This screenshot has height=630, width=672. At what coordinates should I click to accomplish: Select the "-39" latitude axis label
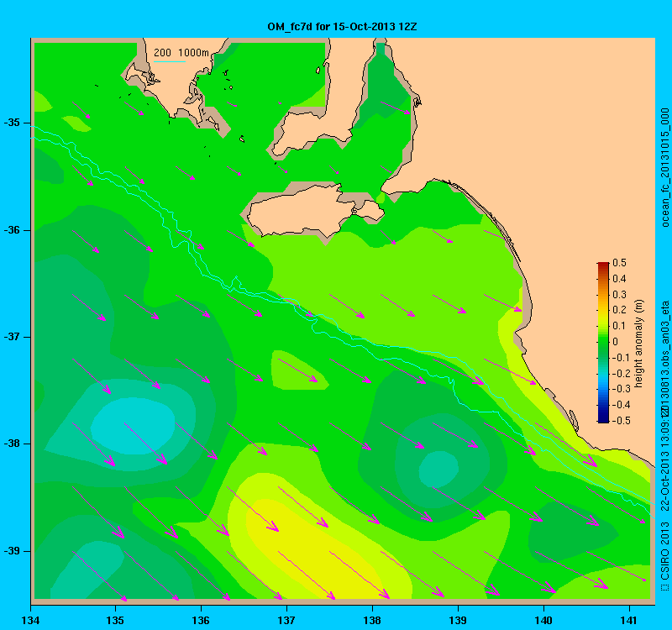point(12,551)
